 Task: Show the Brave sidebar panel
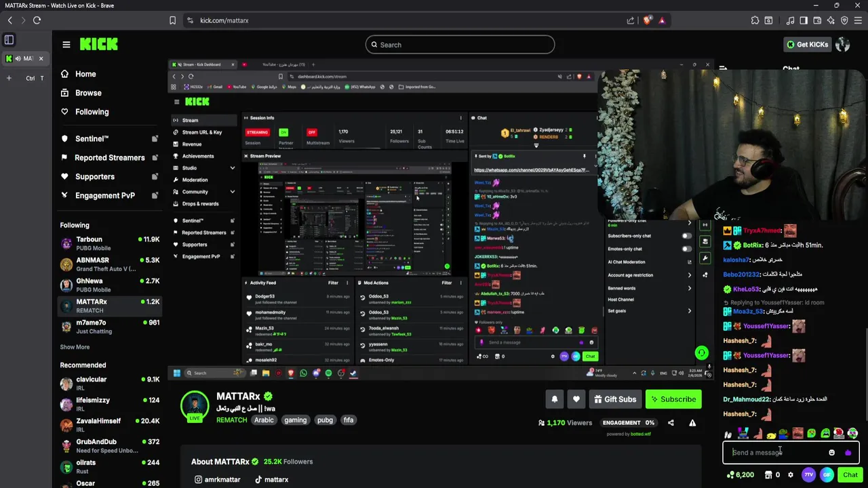804,20
